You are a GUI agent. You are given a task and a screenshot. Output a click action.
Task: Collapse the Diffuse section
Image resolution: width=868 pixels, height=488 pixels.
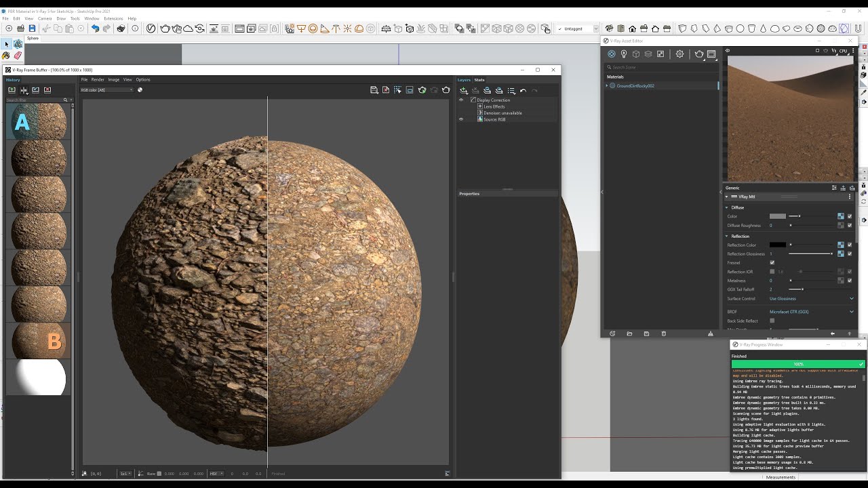pyautogui.click(x=727, y=207)
